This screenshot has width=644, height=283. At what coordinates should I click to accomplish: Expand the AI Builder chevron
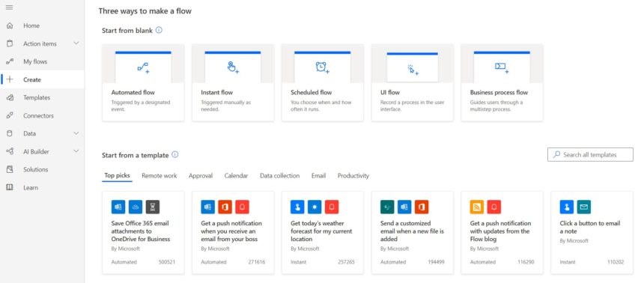point(76,151)
